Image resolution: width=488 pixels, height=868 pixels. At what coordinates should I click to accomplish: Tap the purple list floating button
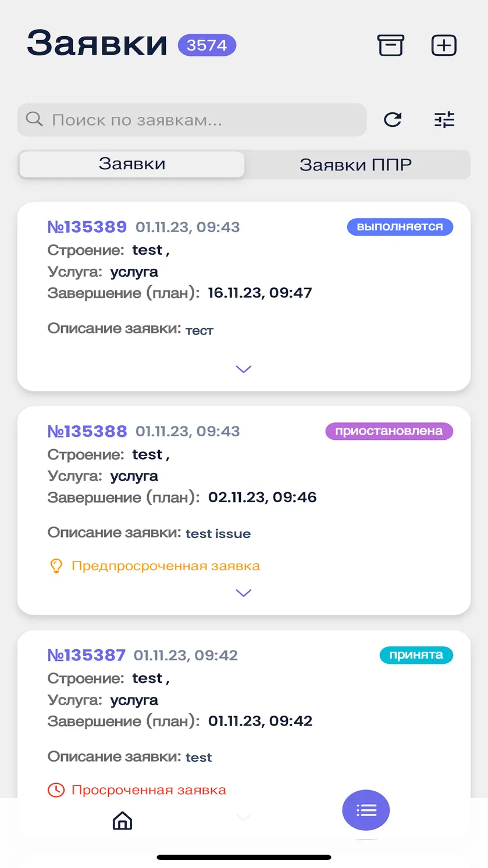point(366,810)
